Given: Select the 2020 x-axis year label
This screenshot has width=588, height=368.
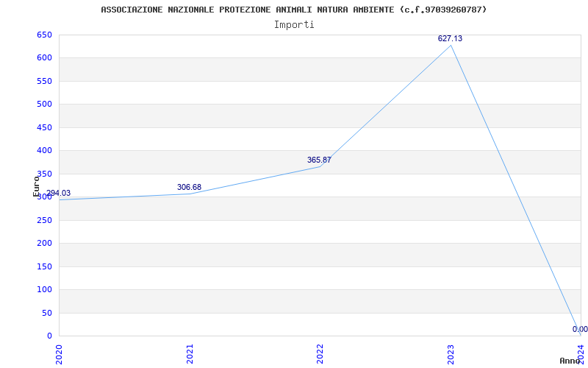Looking at the screenshot, I should click(x=59, y=354).
